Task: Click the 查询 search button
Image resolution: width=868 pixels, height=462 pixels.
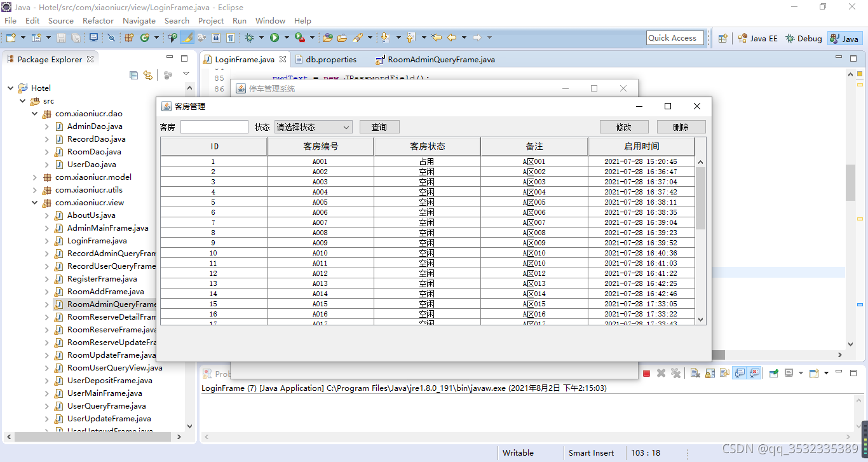Action: (x=379, y=127)
